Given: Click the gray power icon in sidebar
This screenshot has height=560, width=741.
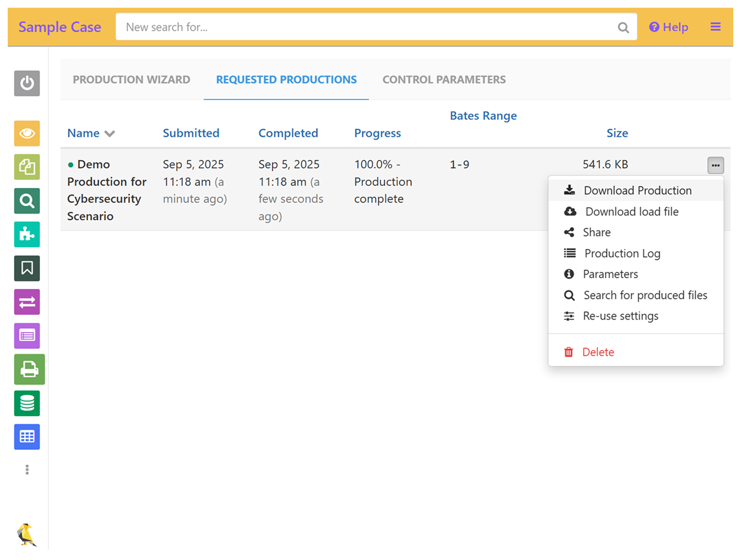Looking at the screenshot, I should 27,83.
